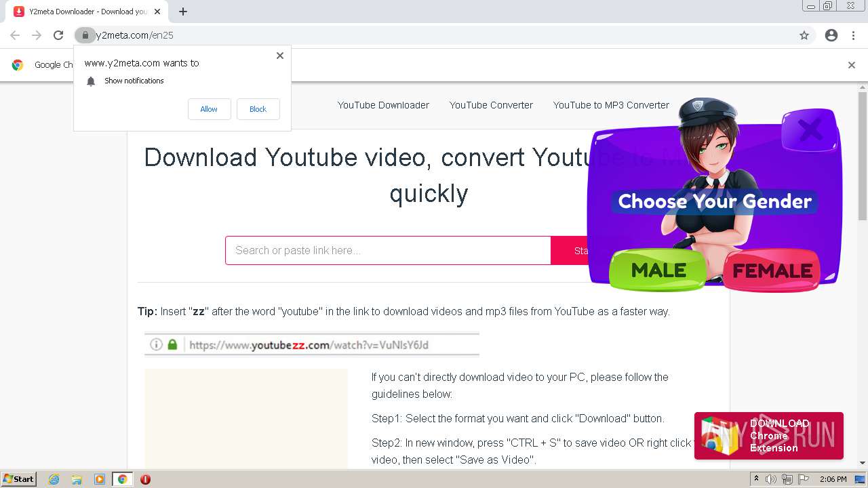This screenshot has width=868, height=488.
Task: Click Download Chrome Extension banner
Action: pyautogui.click(x=769, y=436)
